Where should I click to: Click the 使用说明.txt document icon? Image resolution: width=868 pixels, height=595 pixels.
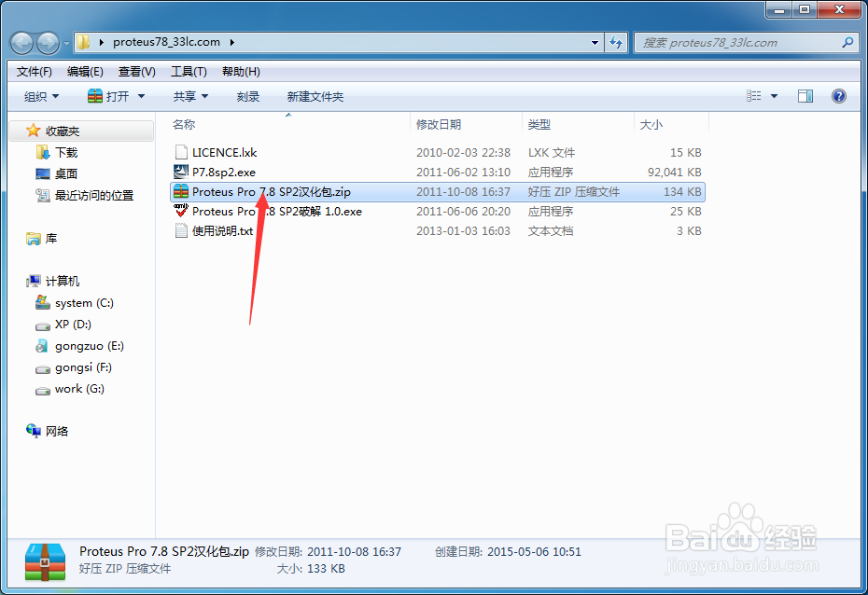tap(181, 230)
